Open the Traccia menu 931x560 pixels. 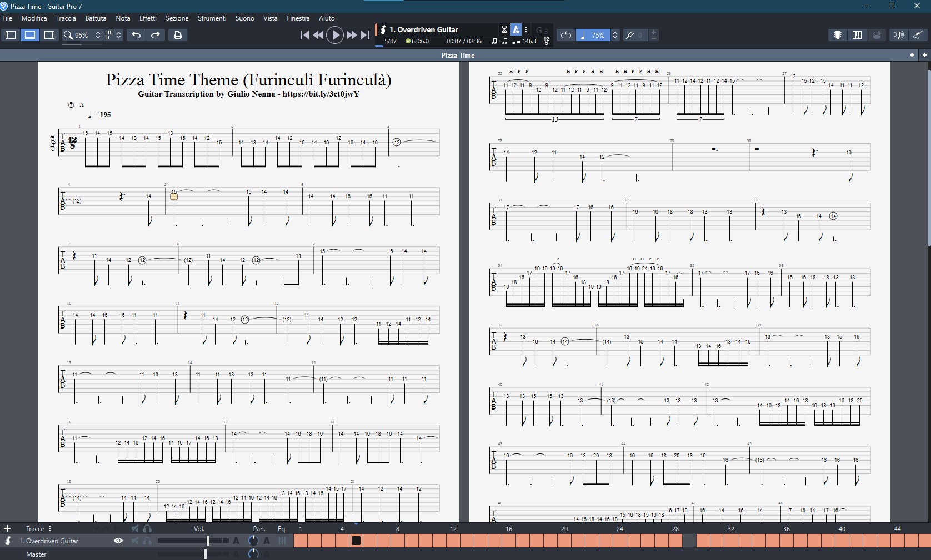tap(66, 18)
